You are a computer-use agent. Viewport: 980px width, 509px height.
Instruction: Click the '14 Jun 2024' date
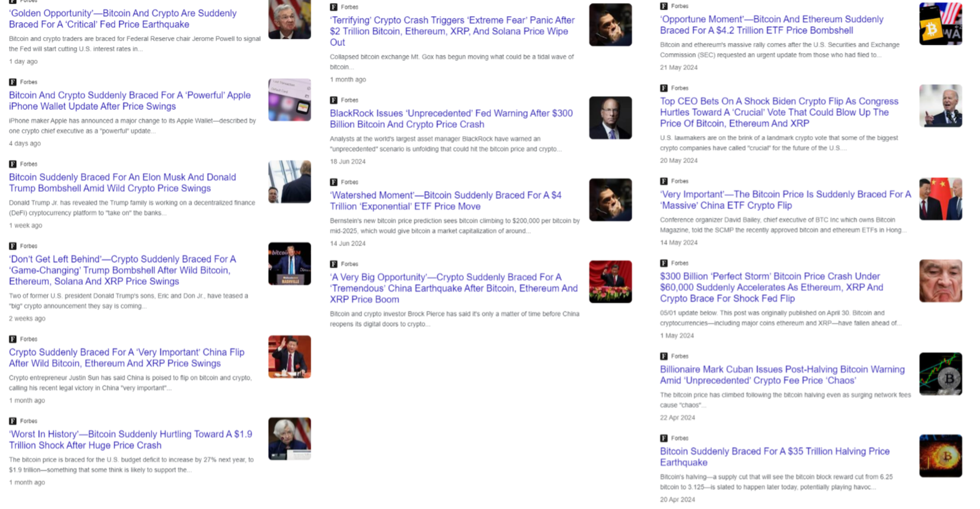click(x=348, y=243)
